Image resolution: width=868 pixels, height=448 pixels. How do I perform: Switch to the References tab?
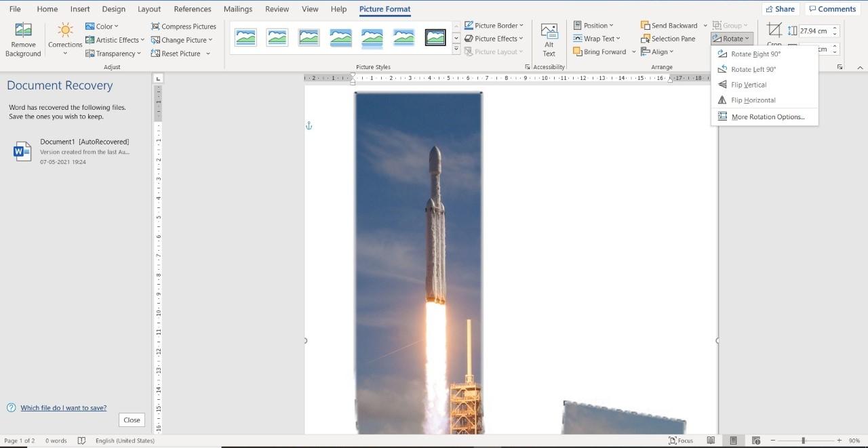[193, 9]
